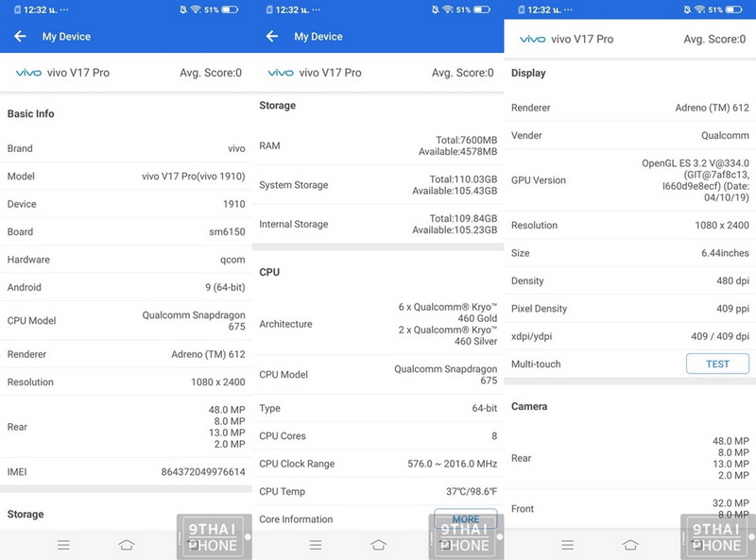Select the Multi-touch label

point(536,364)
